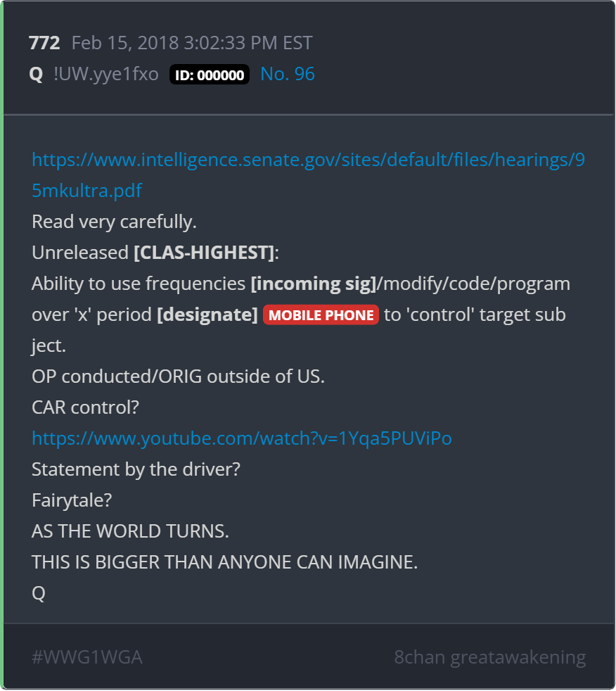The image size is (616, 691).
Task: Click the #WWG1WGA hashtag
Action: (x=87, y=657)
